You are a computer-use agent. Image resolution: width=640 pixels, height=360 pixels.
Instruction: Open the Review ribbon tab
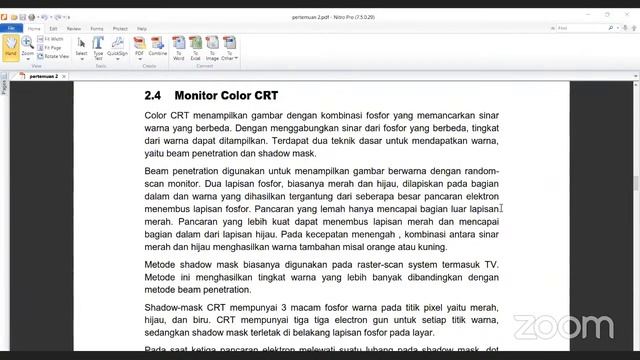[73, 29]
